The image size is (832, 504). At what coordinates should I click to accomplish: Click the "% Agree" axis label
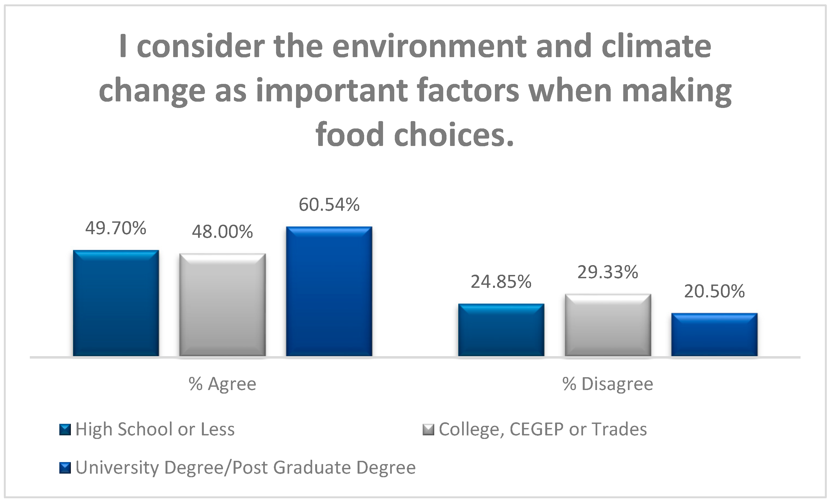pos(222,384)
